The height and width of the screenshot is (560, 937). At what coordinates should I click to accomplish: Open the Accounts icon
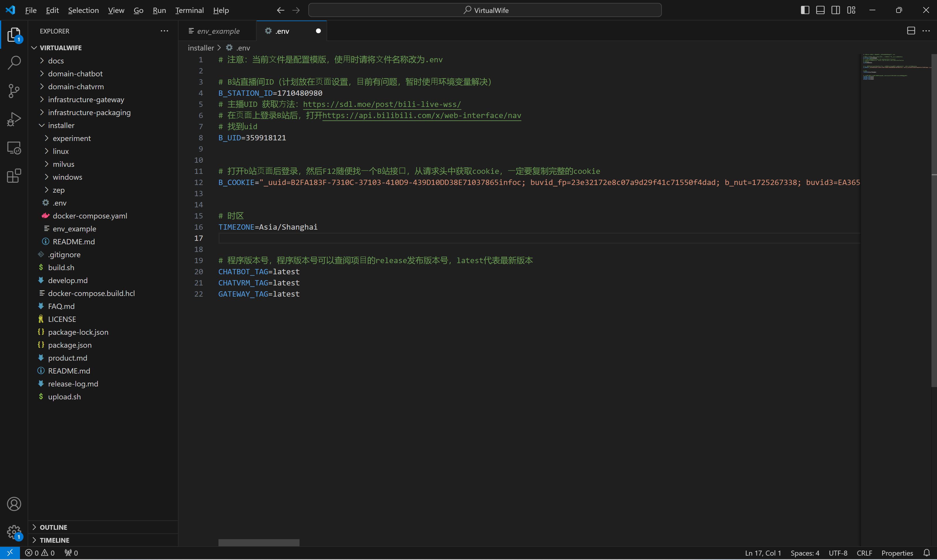(14, 504)
